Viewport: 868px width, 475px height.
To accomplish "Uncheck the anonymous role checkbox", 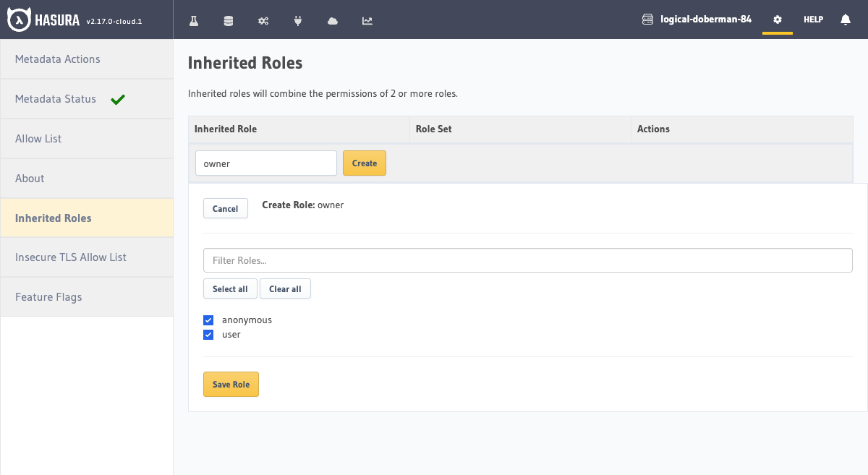I will (208, 320).
